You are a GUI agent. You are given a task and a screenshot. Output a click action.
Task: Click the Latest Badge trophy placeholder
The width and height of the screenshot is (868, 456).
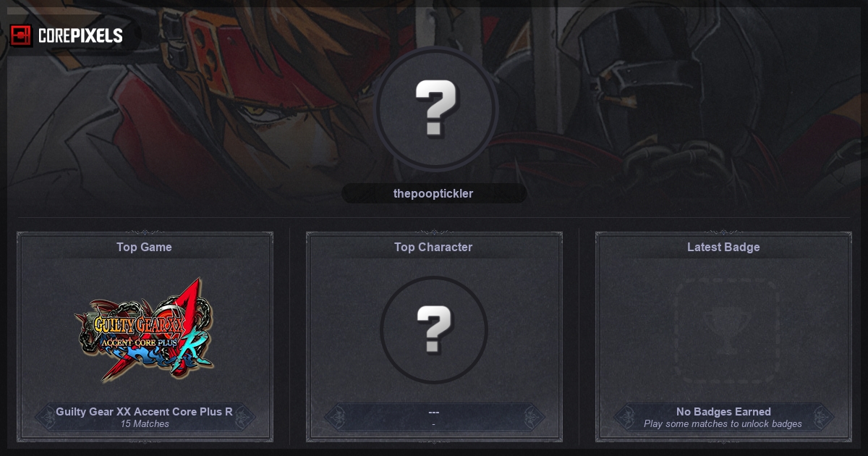tap(725, 332)
